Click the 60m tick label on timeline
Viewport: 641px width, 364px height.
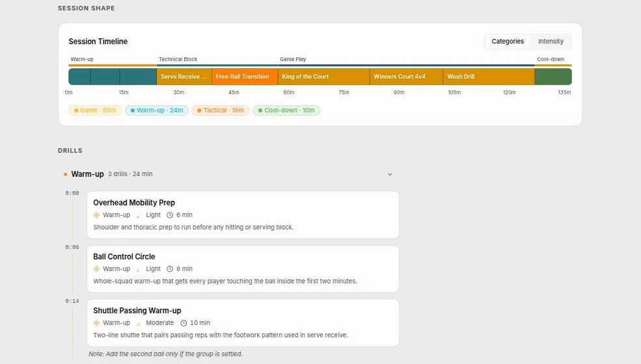(289, 92)
